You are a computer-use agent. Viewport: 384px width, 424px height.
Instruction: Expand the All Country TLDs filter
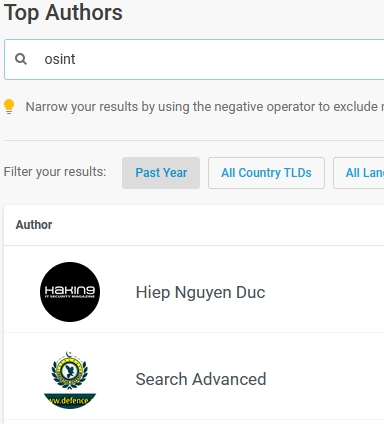click(266, 173)
